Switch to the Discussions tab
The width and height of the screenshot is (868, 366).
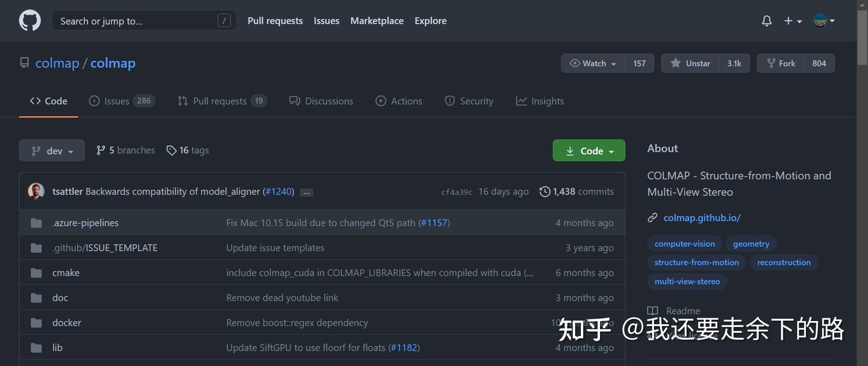coord(321,101)
